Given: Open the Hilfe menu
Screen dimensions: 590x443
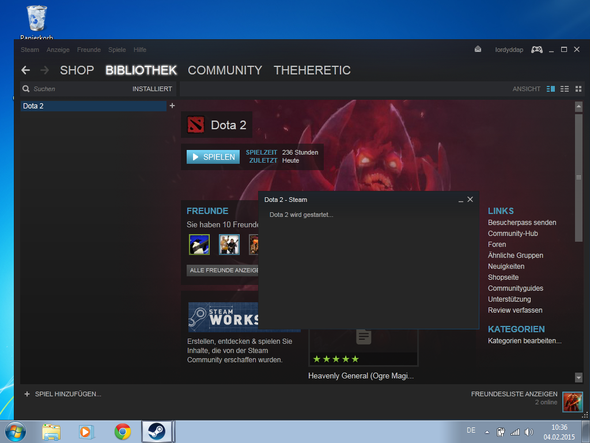Looking at the screenshot, I should (x=140, y=50).
